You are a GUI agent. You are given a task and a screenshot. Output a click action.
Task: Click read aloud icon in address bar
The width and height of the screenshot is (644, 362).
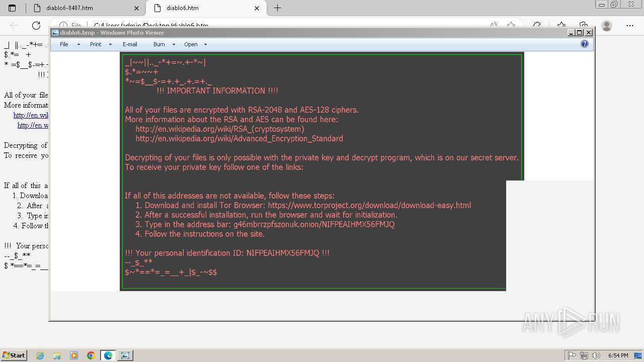[x=494, y=25]
